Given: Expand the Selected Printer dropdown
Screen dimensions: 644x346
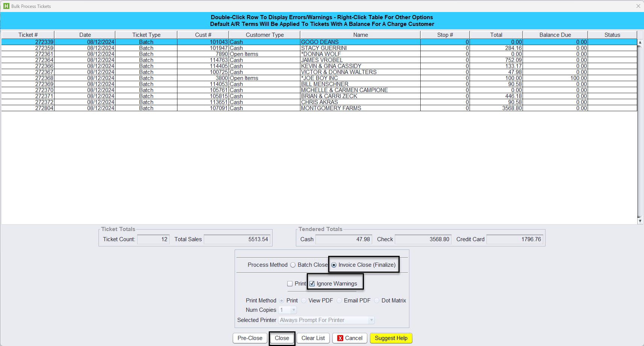Looking at the screenshot, I should pyautogui.click(x=371, y=320).
